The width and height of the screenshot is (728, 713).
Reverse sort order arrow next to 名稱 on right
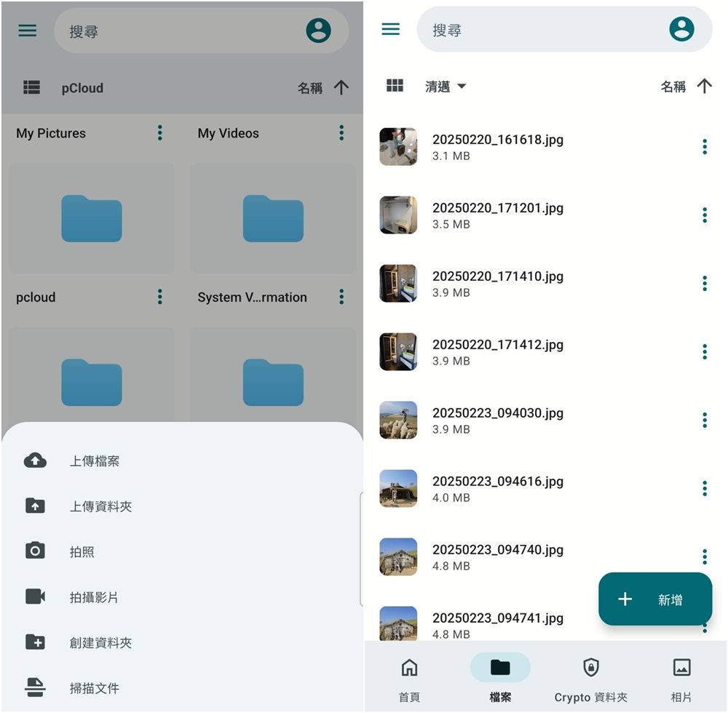[704, 87]
